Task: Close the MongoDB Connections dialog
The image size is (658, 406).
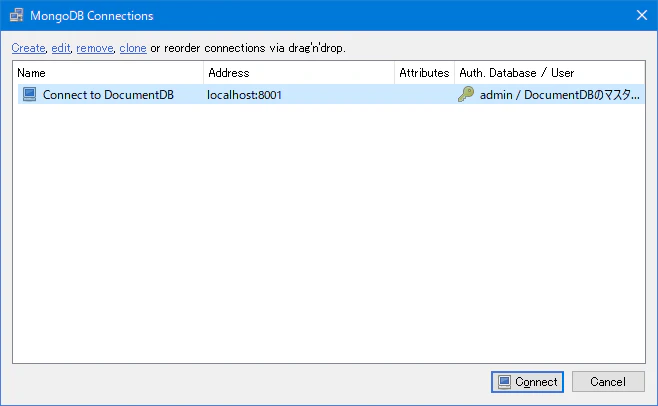Action: pyautogui.click(x=642, y=16)
